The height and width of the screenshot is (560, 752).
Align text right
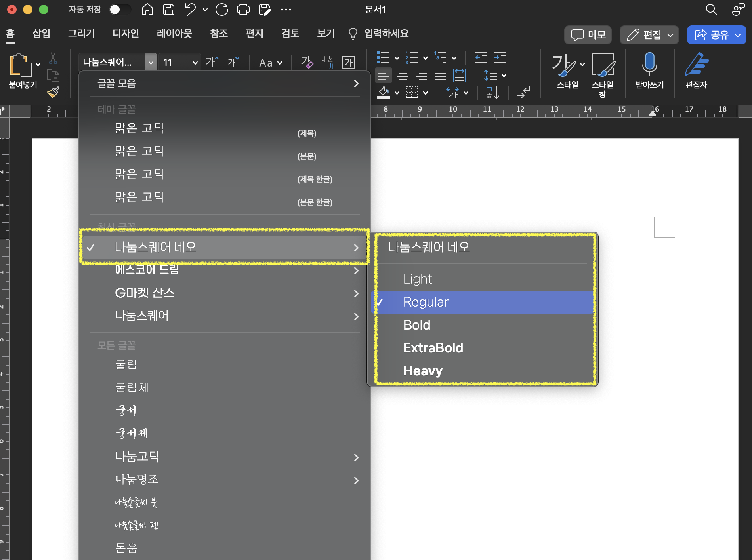421,75
